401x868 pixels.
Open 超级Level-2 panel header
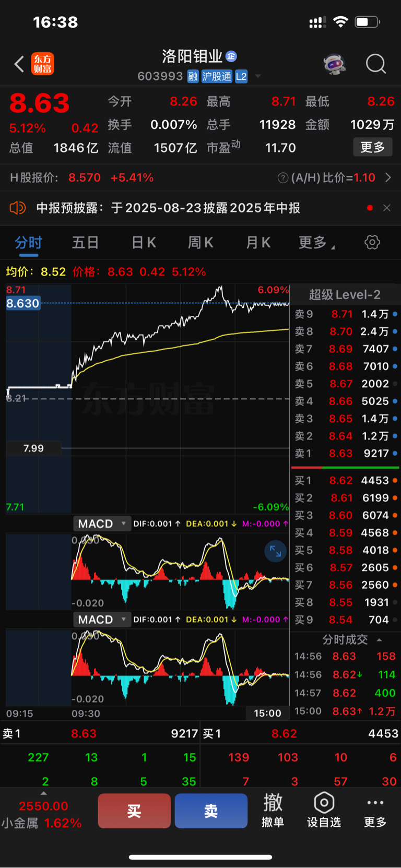[x=345, y=294]
